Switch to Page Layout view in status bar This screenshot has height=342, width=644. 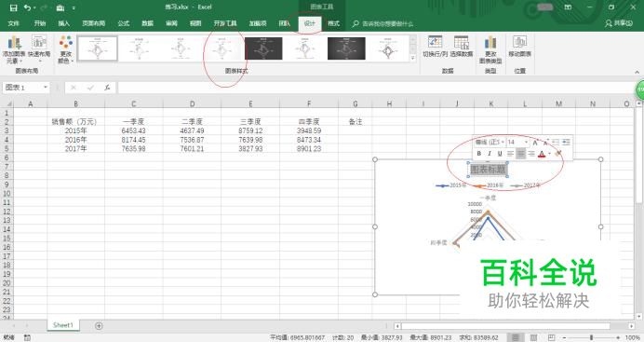click(533, 337)
